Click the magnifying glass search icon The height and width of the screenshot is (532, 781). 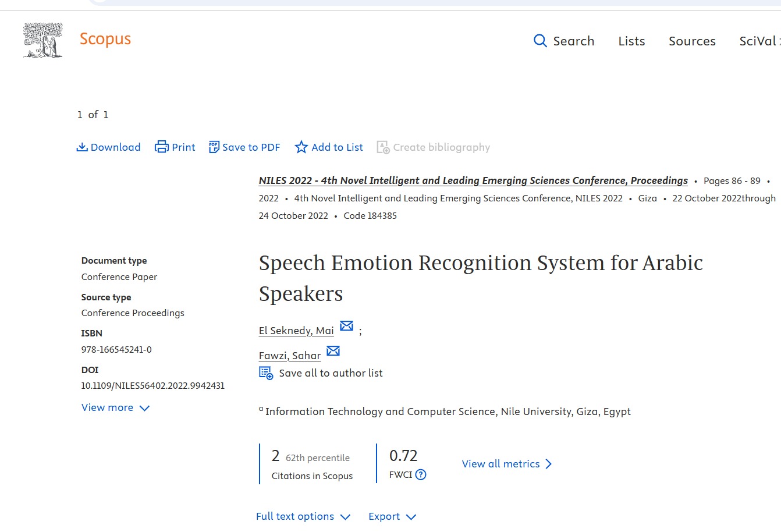tap(540, 41)
